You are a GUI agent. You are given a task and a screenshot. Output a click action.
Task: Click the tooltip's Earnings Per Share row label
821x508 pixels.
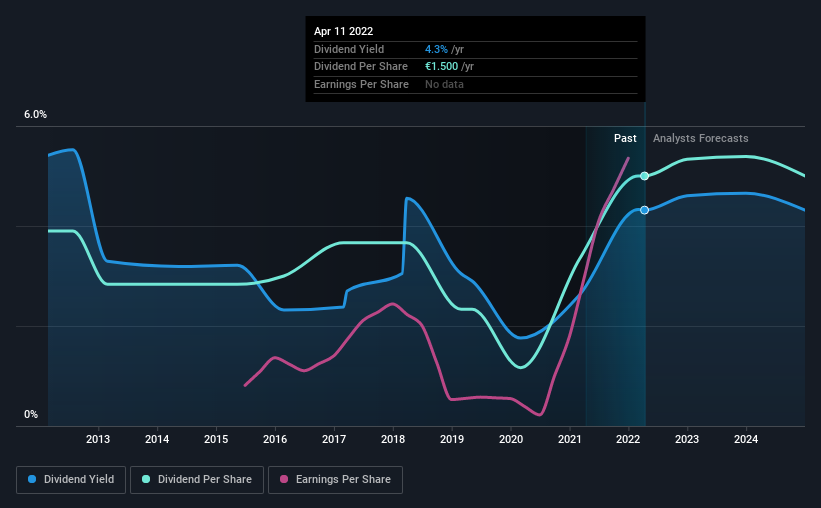pos(361,84)
